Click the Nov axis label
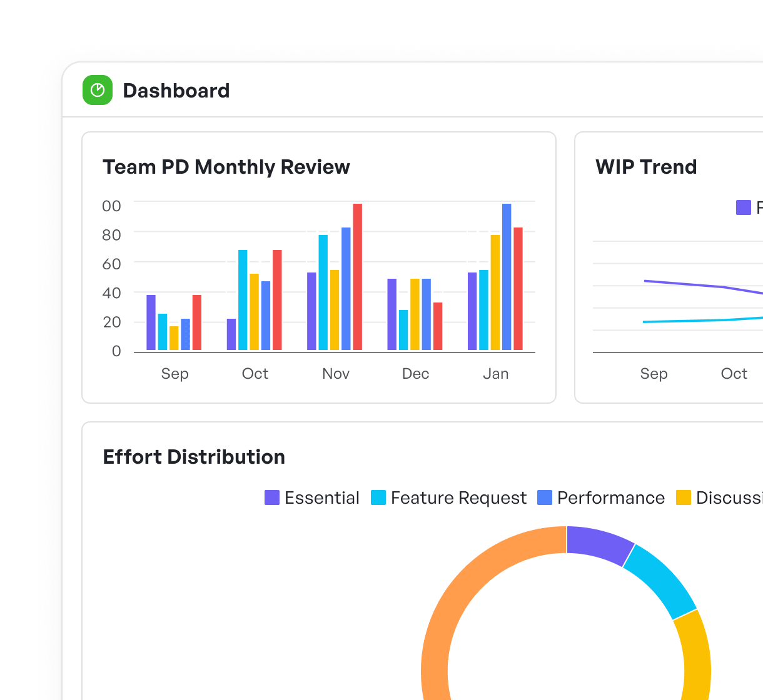Image resolution: width=763 pixels, height=700 pixels. pos(336,374)
